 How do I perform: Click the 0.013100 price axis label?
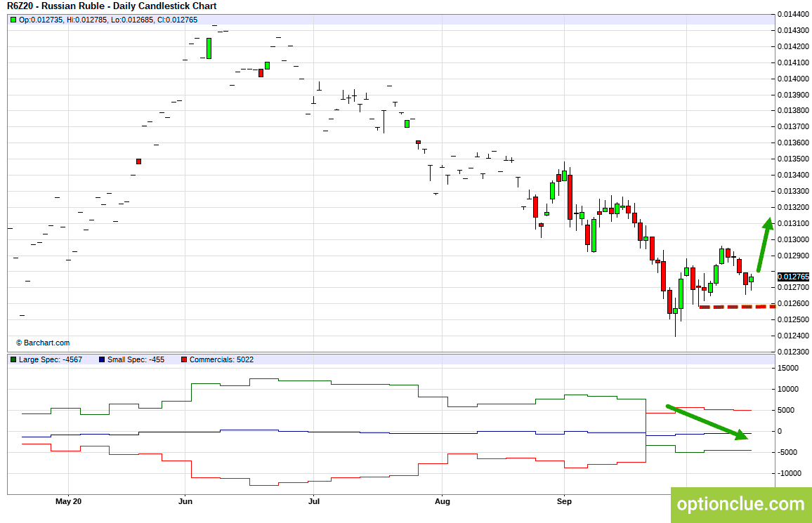(x=793, y=223)
